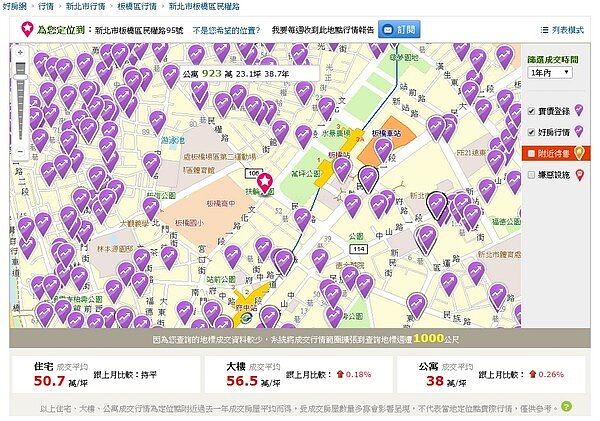Uncheck the 實價登錄 checkbox
Image resolution: width=600 pixels, height=421 pixels.
pyautogui.click(x=531, y=111)
